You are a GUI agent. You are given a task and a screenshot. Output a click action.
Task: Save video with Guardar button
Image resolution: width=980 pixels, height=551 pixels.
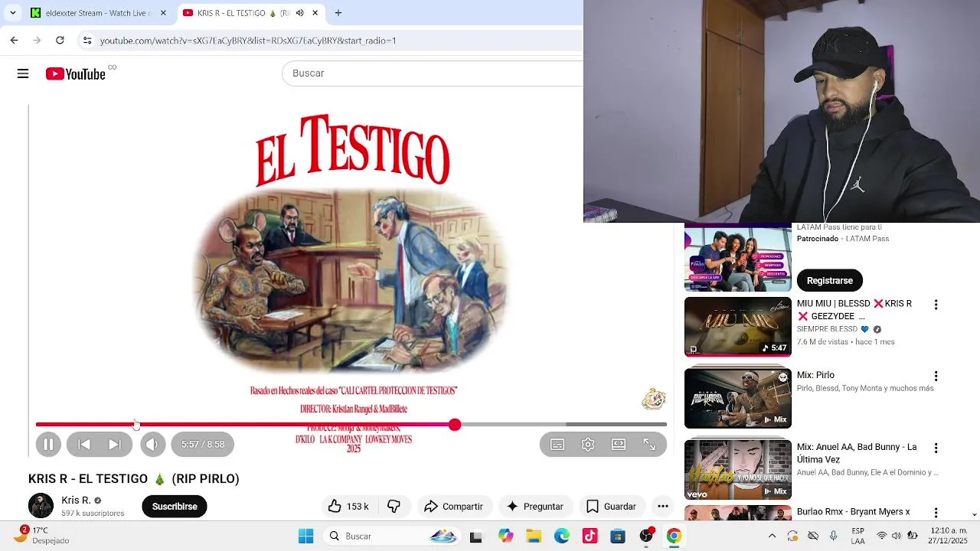[611, 506]
